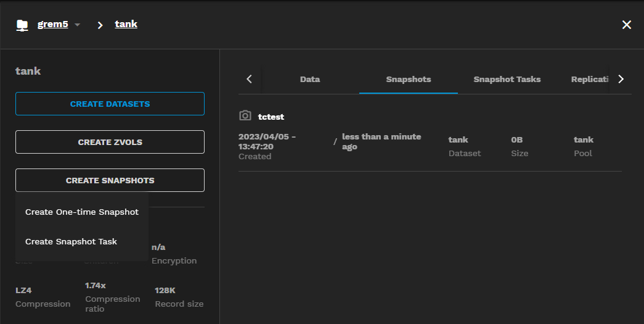Choose Create Snapshot Task
Viewport: 644px width, 324px height.
pyautogui.click(x=71, y=241)
